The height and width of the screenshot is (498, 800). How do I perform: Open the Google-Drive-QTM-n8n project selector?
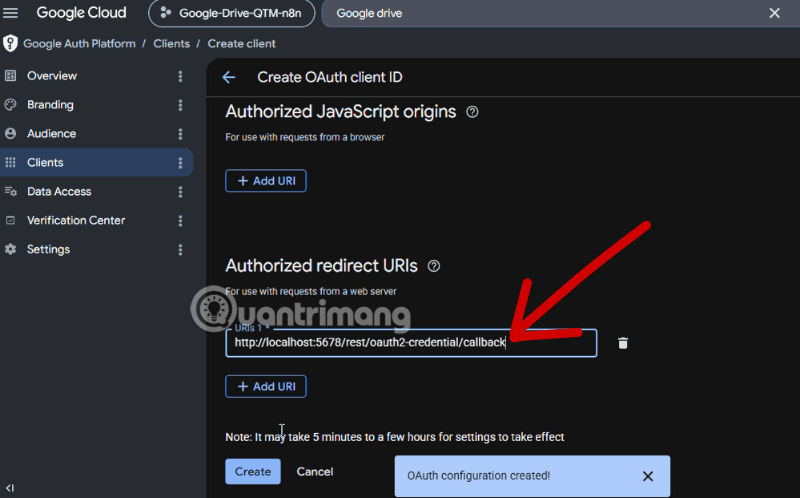231,13
